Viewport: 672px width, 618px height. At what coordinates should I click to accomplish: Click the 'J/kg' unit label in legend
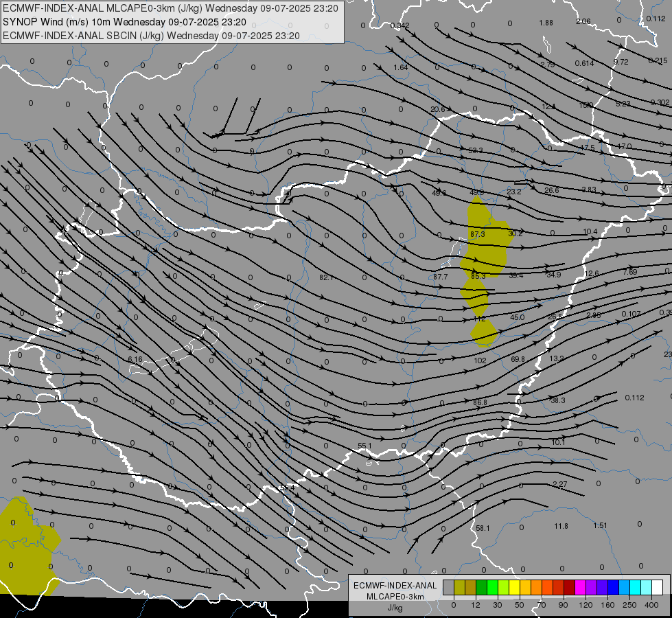395,608
